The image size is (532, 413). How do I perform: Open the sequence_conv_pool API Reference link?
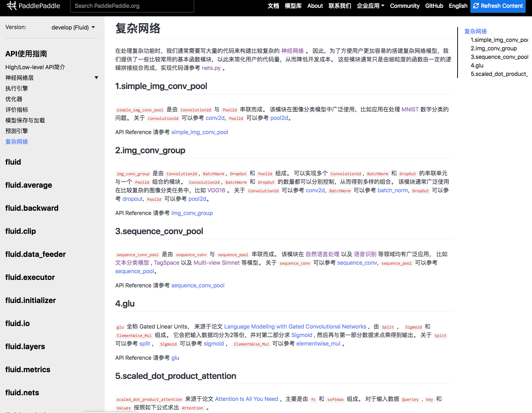click(198, 285)
